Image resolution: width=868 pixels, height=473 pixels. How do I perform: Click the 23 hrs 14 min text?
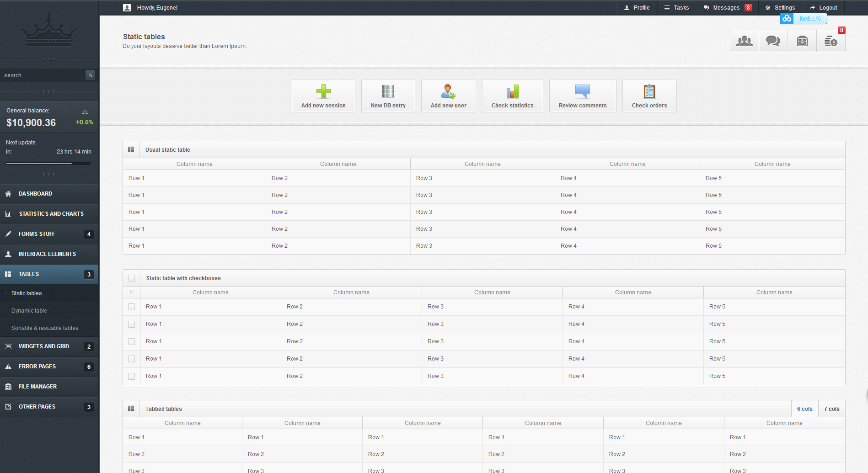point(74,152)
